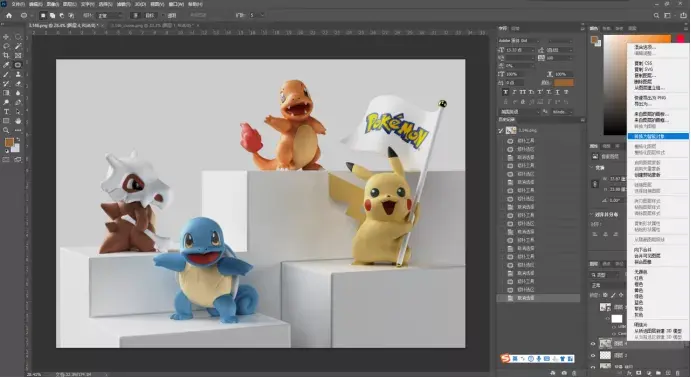This screenshot has width=691, height=378.
Task: Select the Eyedropper tool
Action: [x=6, y=65]
